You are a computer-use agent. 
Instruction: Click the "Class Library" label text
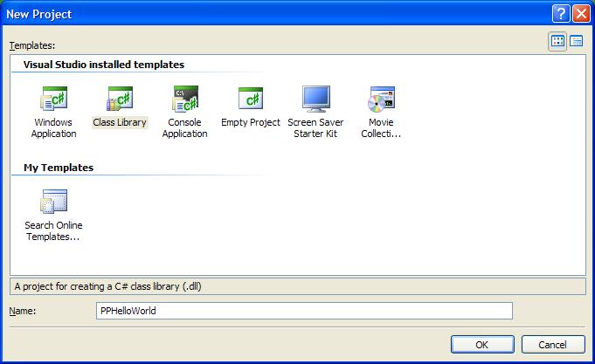120,122
